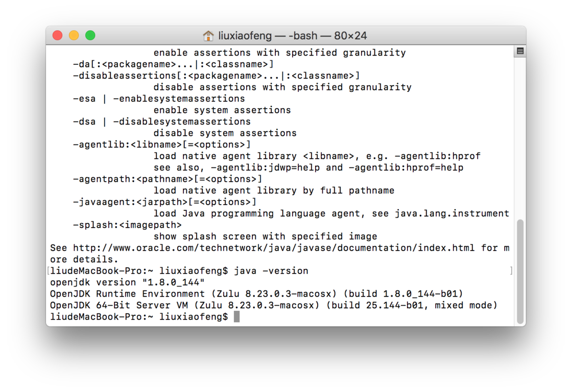572x392 pixels.
Task: Click the left bracket mark beside java command prompt
Action: (x=48, y=271)
